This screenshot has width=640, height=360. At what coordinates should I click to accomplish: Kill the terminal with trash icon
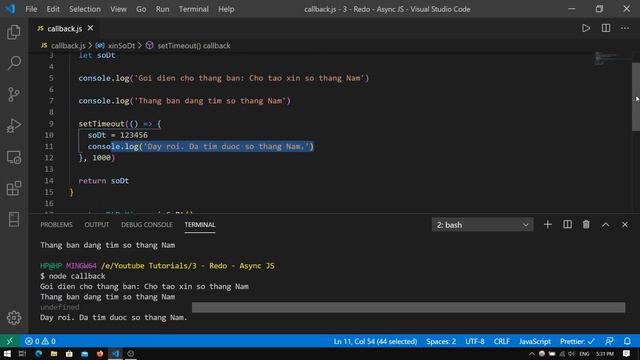tap(586, 224)
